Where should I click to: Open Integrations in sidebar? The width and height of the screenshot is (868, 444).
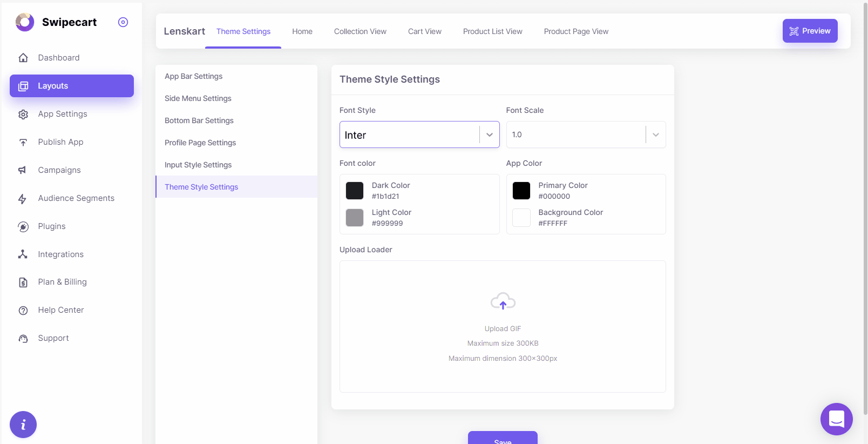point(72,254)
